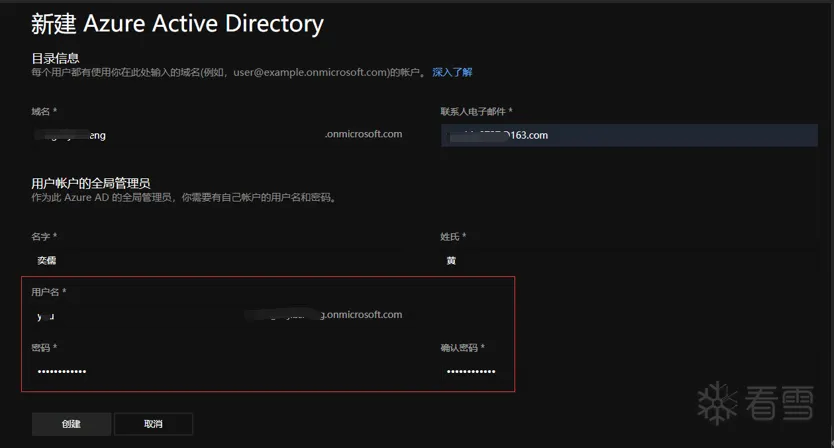Viewport: 834px width, 448px height.
Task: Focus the 联系人电子邮件 input field
Action: coord(629,135)
